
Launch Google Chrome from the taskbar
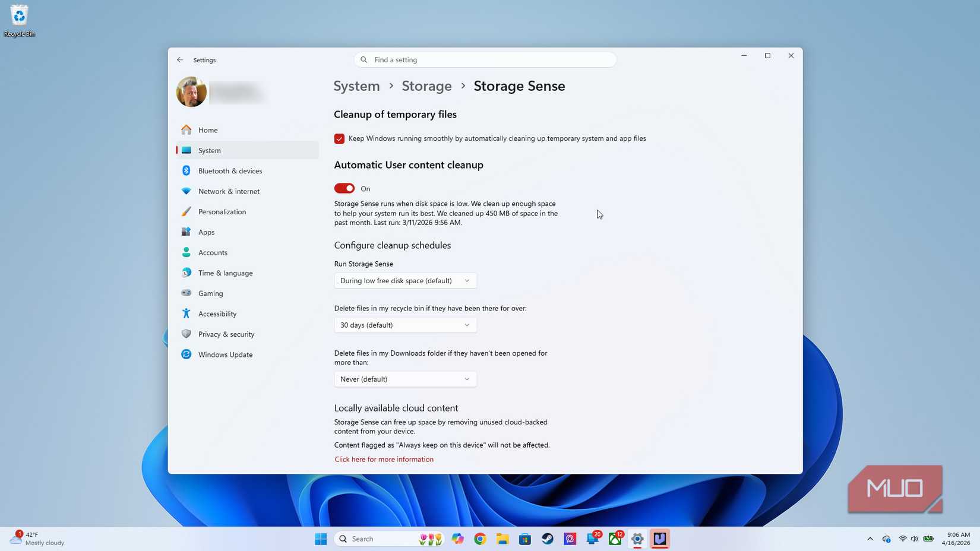[479, 539]
